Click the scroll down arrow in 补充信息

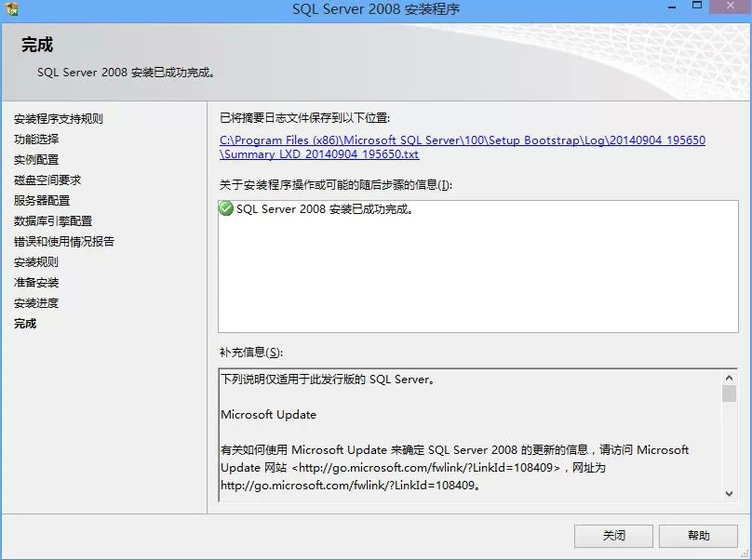729,493
